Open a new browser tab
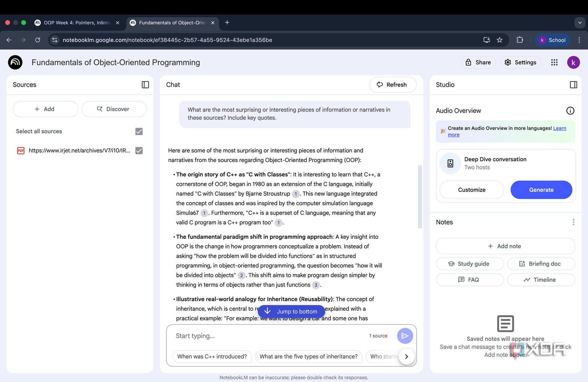This screenshot has width=588, height=382. [227, 22]
